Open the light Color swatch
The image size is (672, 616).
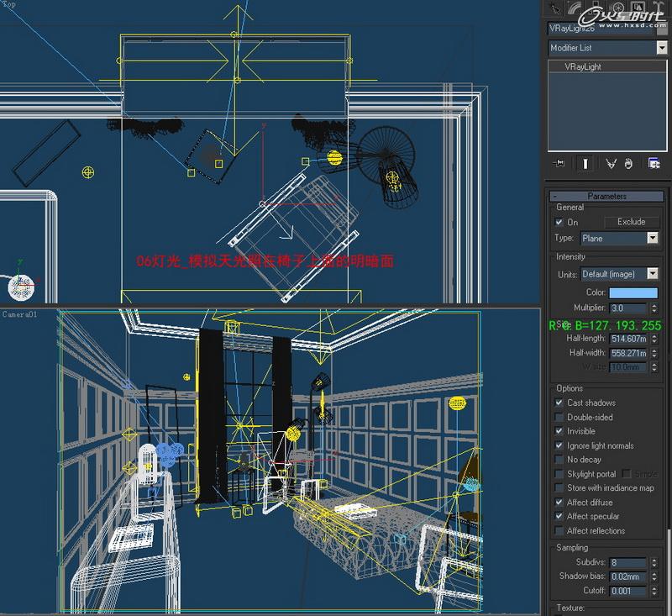click(633, 292)
